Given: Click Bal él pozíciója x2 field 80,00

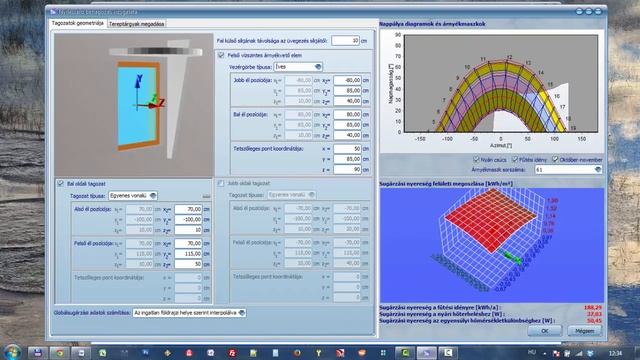Looking at the screenshot, I should pos(347,115).
